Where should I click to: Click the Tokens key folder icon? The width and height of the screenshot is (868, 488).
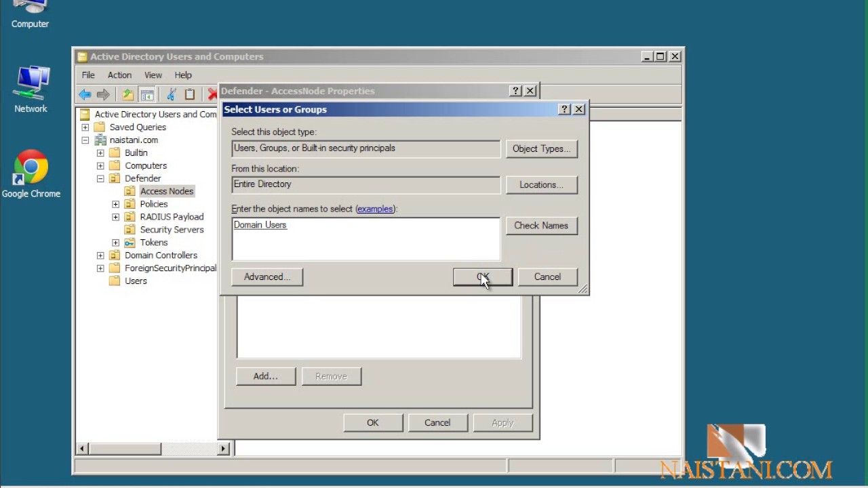pyautogui.click(x=130, y=243)
